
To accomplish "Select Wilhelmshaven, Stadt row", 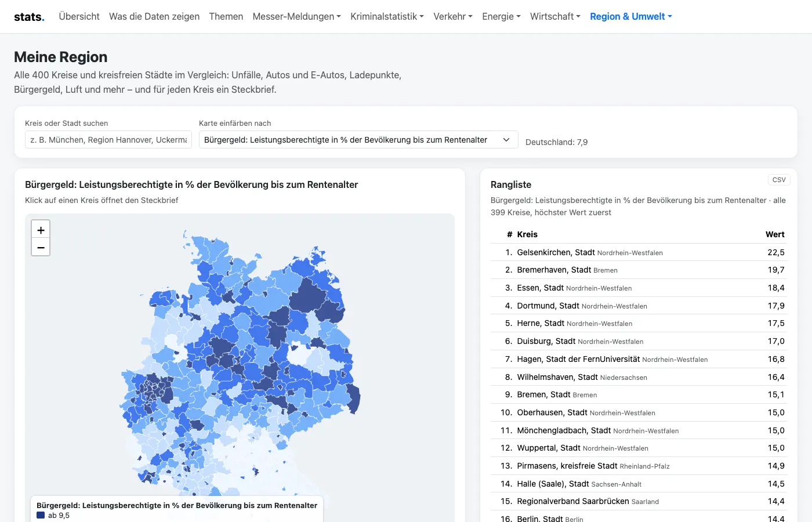I will click(x=637, y=377).
